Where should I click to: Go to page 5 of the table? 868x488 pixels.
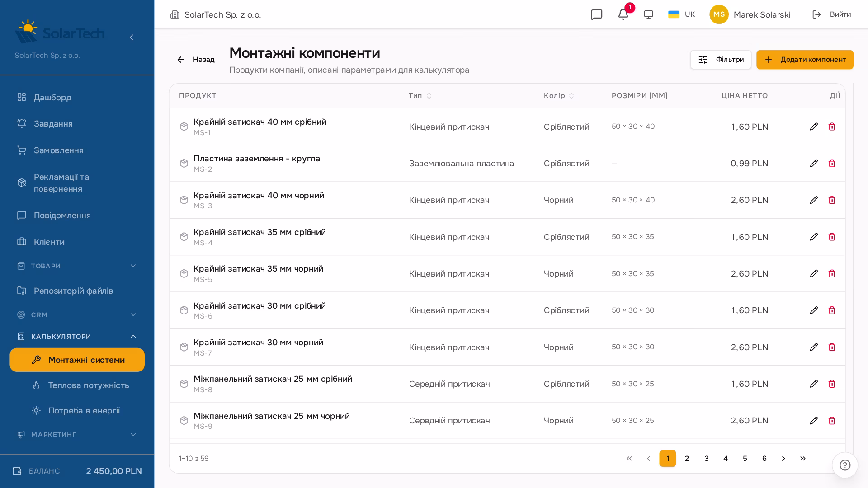coord(745,459)
